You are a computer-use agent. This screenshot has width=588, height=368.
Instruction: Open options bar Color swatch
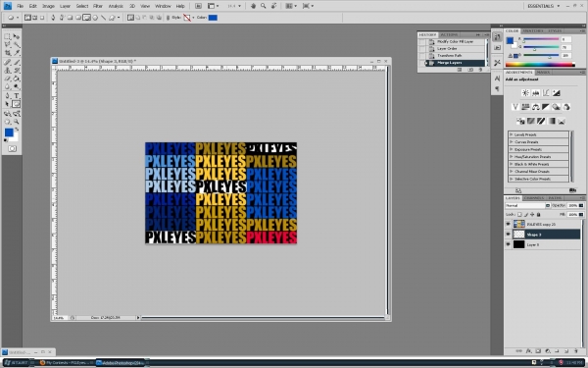[x=213, y=18]
